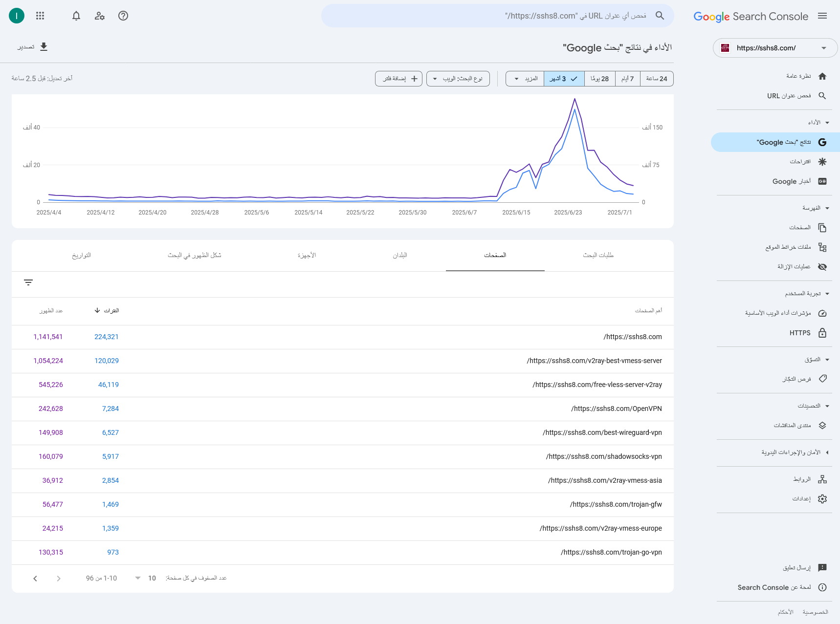The height and width of the screenshot is (624, 840).
Task: Switch to the Search queries tab
Action: 598,256
